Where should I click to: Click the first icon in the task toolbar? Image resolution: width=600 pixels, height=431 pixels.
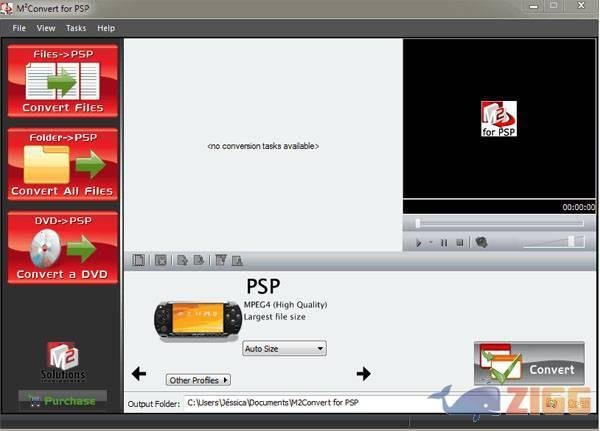pos(140,260)
